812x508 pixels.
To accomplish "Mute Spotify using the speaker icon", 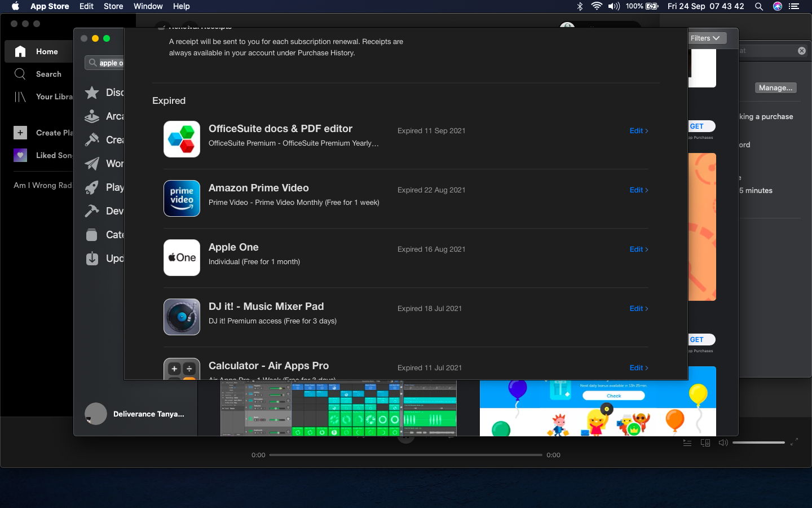I will point(723,443).
